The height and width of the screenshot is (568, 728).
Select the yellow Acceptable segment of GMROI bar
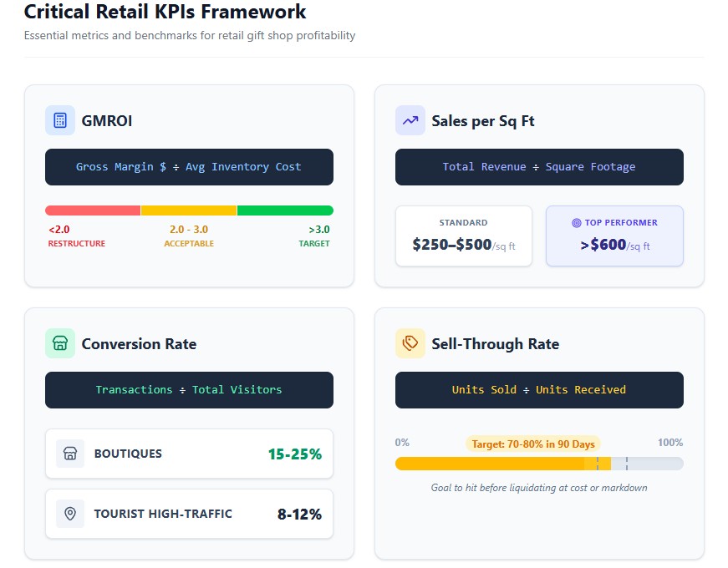click(x=189, y=210)
